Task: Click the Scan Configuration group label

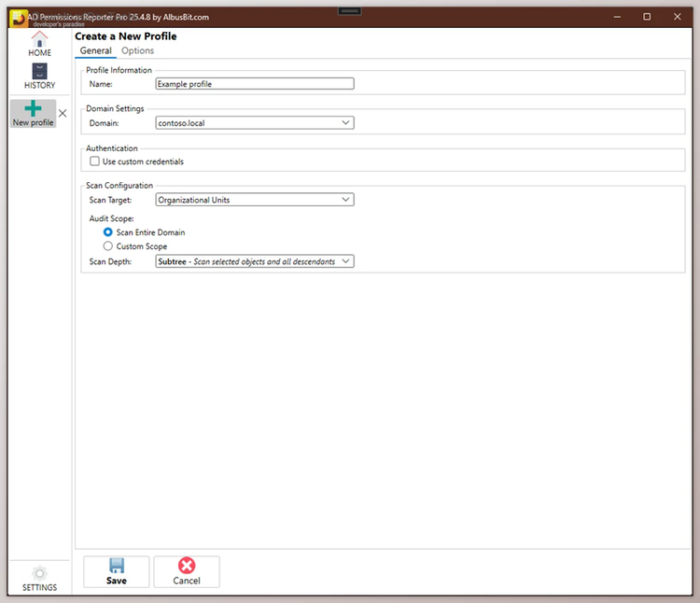Action: (x=119, y=185)
